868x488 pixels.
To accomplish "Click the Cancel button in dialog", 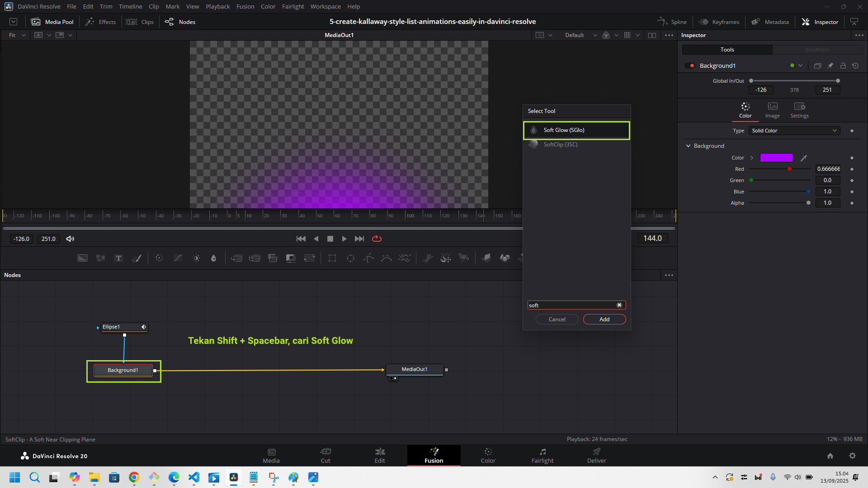I will [x=557, y=319].
